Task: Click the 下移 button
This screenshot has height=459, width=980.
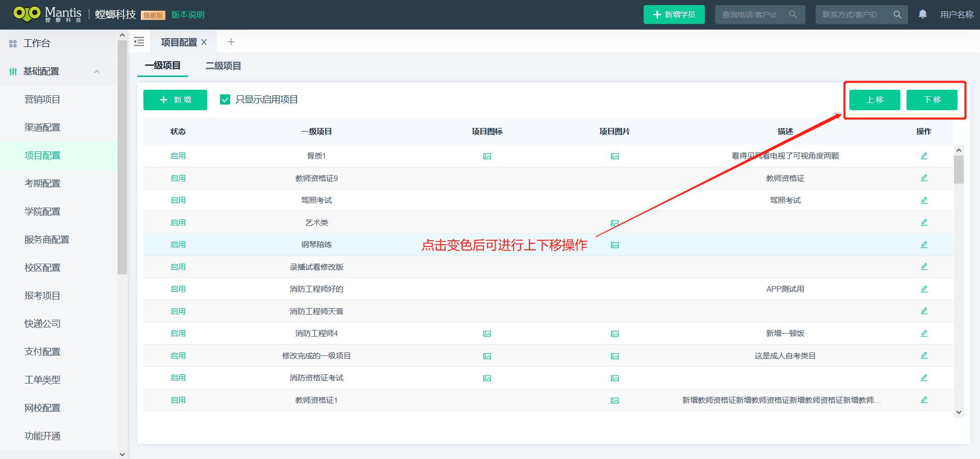Action: 932,100
